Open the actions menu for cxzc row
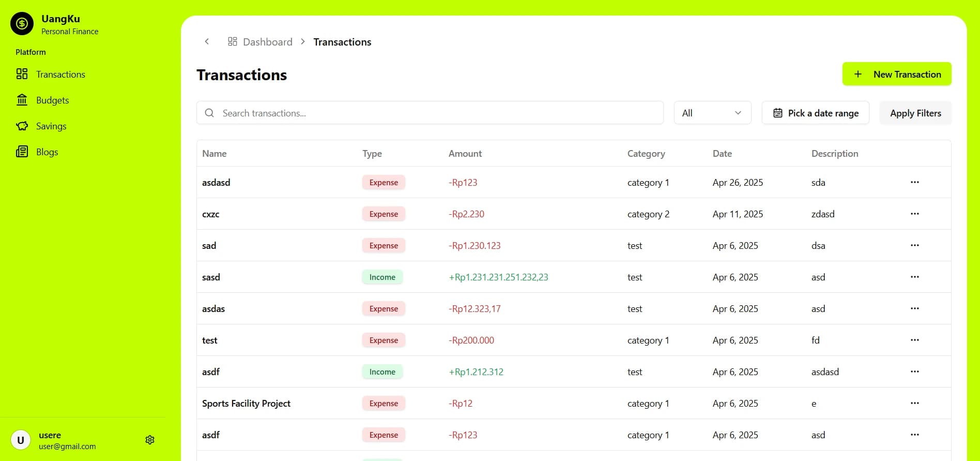The image size is (980, 461). pos(915,214)
